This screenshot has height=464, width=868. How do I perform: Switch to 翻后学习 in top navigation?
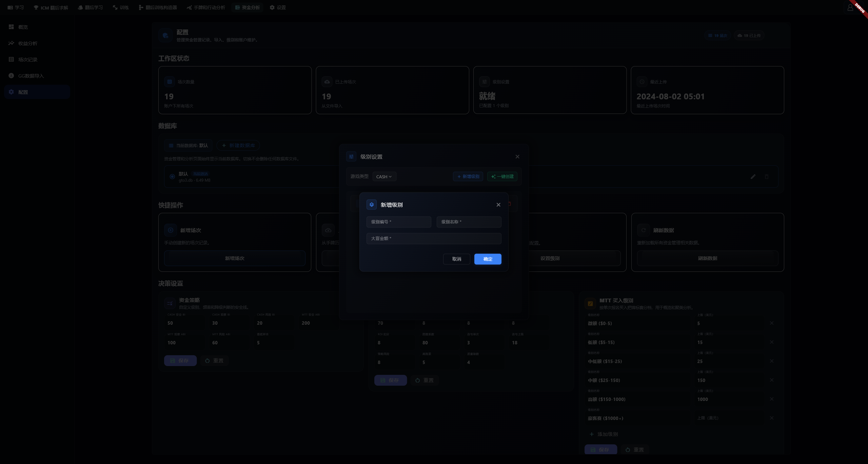pyautogui.click(x=90, y=7)
